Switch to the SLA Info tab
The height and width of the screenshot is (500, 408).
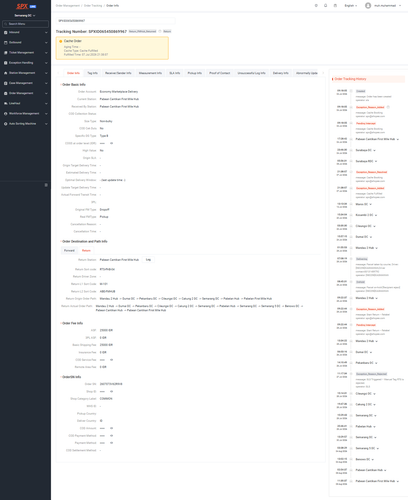tap(175, 73)
